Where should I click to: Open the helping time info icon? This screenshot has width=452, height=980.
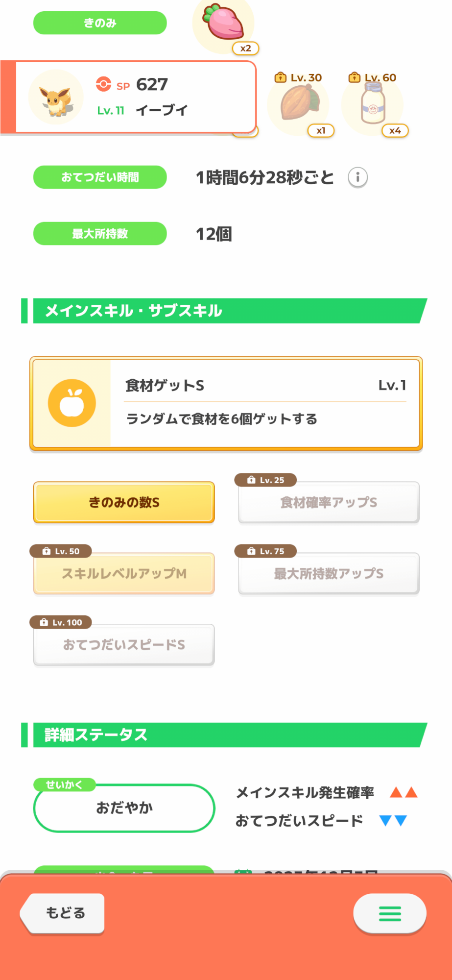pos(357,177)
